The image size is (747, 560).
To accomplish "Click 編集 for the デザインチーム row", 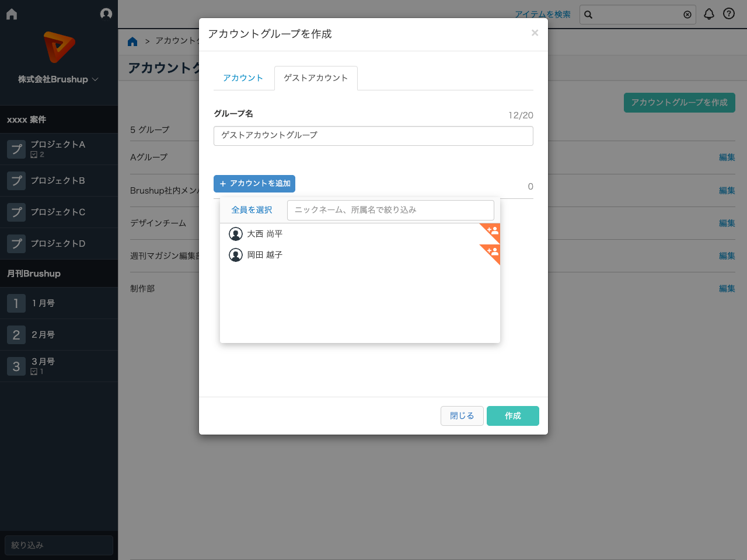I will coord(727,223).
